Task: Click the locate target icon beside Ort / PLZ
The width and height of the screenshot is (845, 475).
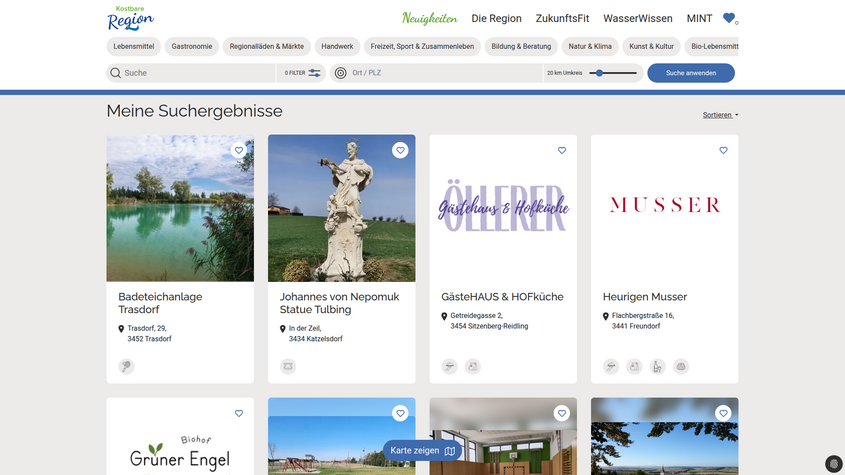Action: point(341,73)
